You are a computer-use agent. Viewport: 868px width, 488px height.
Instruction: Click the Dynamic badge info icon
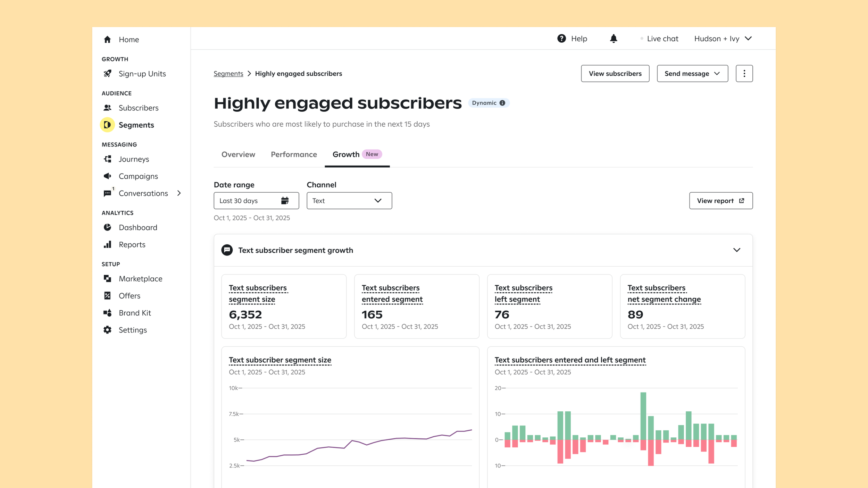502,103
